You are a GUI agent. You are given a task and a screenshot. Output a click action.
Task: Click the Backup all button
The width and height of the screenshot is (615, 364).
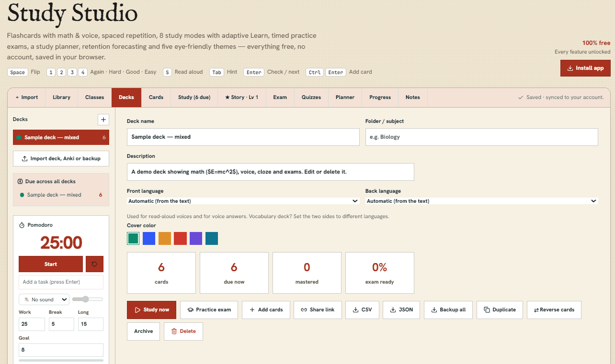(448, 309)
